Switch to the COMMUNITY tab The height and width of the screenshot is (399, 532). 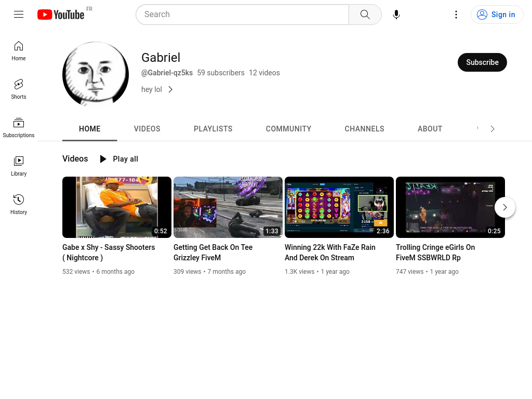pos(288,129)
